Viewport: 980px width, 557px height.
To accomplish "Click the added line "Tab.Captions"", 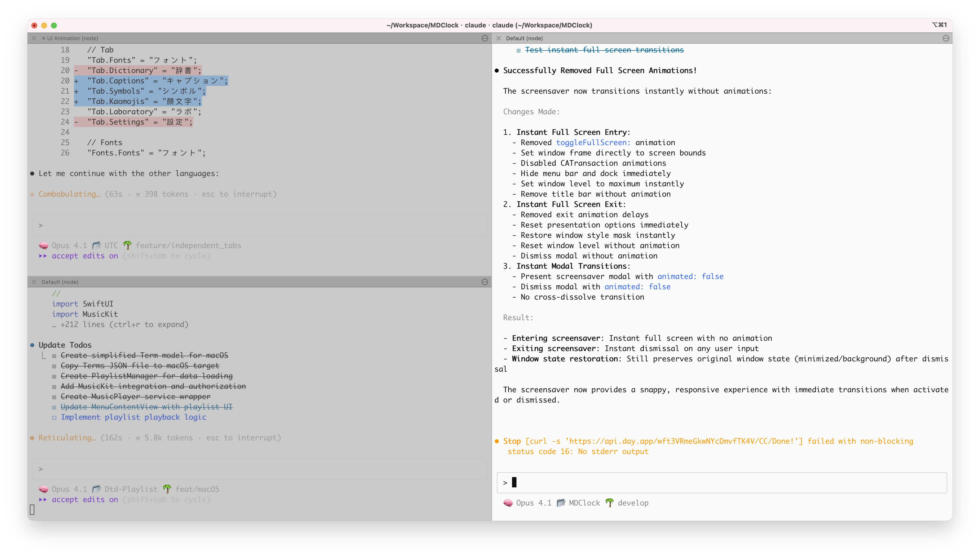I will [x=151, y=81].
